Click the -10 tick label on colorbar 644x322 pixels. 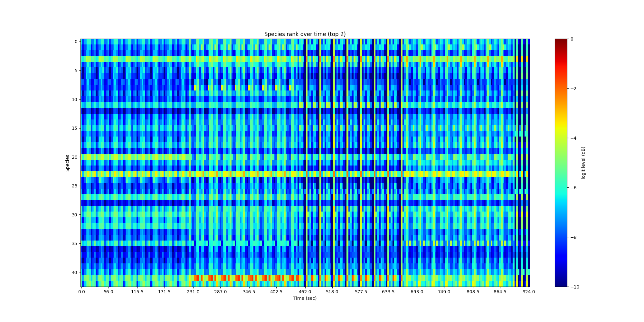(x=574, y=287)
